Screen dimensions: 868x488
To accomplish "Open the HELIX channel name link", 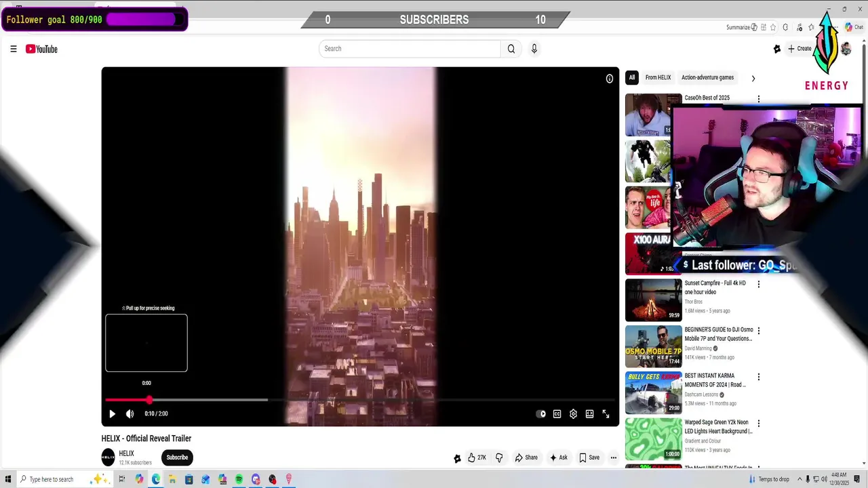I will click(127, 453).
